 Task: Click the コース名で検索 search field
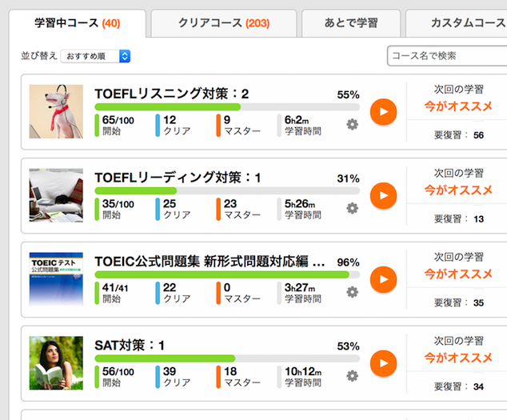tap(448, 56)
